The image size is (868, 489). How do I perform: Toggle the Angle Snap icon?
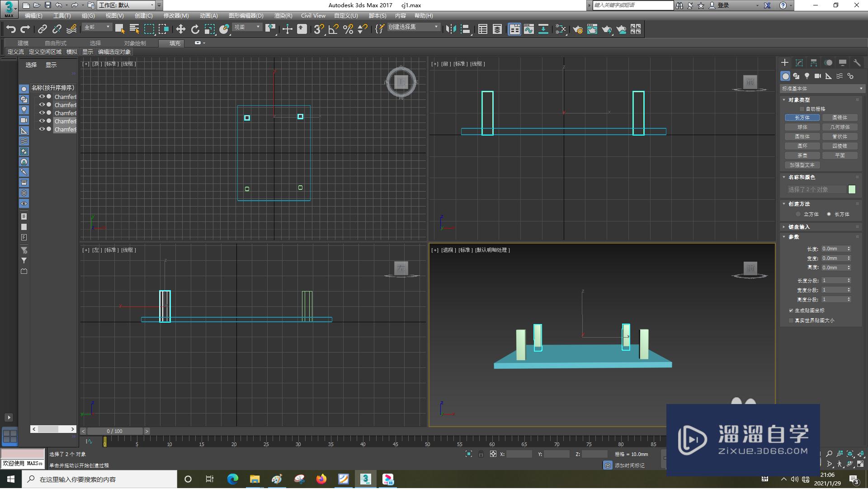[334, 29]
